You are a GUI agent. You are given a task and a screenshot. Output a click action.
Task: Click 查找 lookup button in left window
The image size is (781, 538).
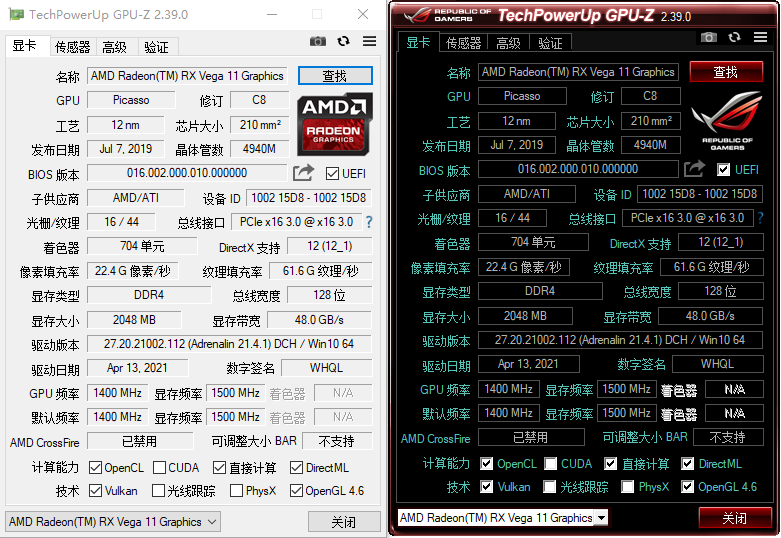[335, 76]
